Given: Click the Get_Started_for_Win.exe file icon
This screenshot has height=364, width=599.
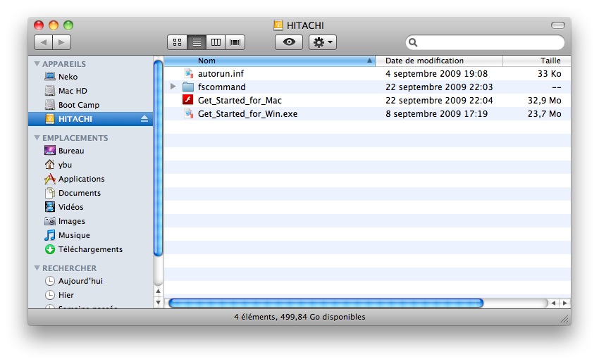Looking at the screenshot, I should tap(188, 113).
